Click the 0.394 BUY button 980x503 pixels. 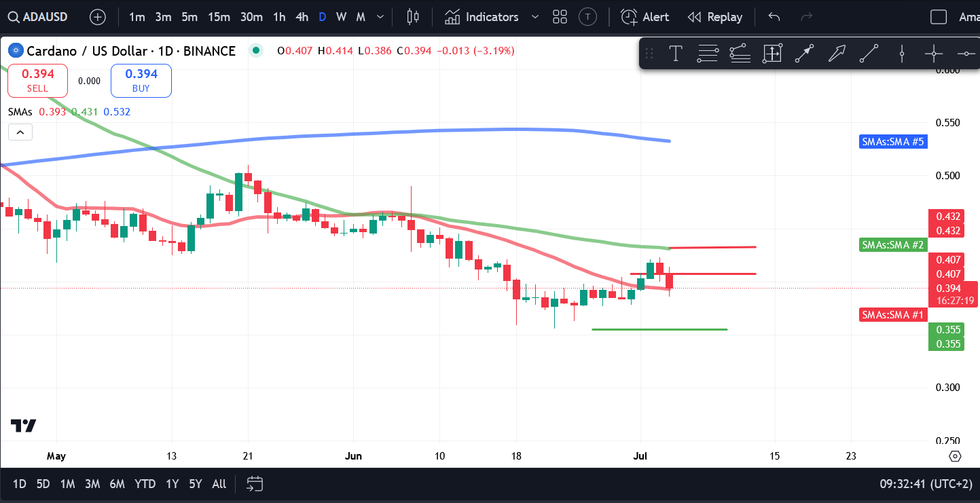point(141,81)
